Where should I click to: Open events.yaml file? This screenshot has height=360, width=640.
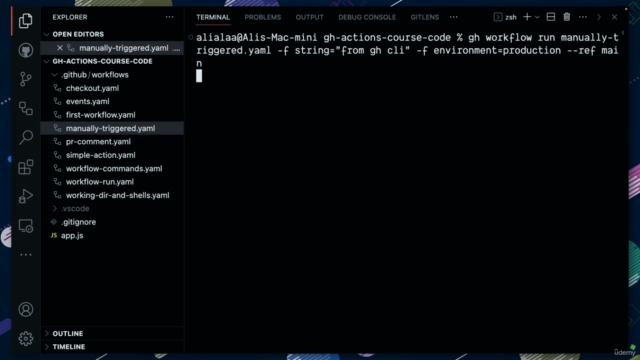(87, 102)
